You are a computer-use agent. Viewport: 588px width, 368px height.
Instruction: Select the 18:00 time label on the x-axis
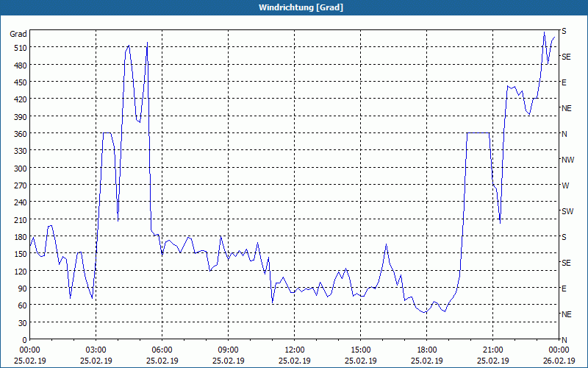point(427,350)
